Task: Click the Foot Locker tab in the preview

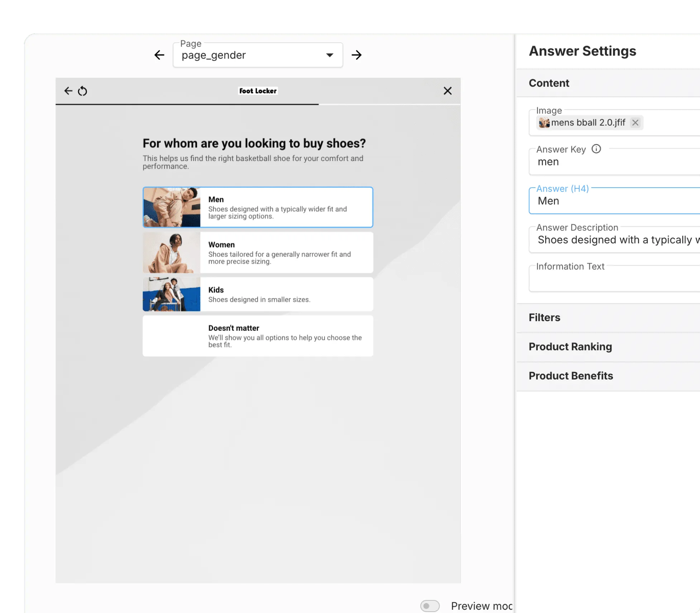Action: point(258,91)
